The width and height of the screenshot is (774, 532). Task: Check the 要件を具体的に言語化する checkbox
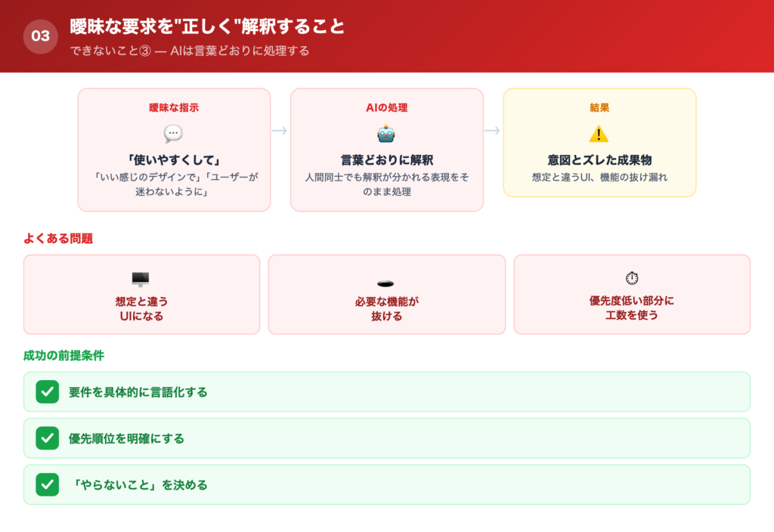[x=47, y=391]
